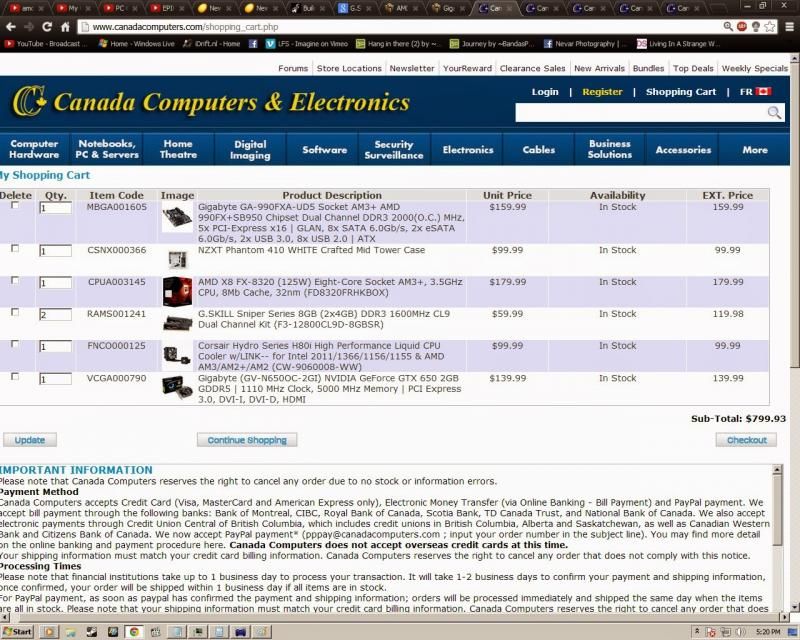Open the Register link
The image size is (800, 640).
602,92
